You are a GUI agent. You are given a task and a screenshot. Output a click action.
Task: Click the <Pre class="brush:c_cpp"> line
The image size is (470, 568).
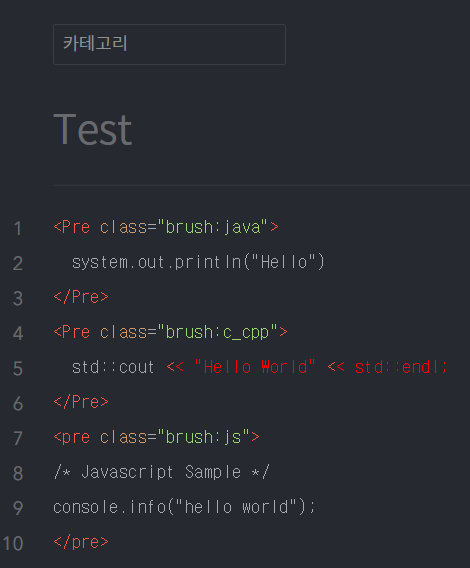[170, 332]
